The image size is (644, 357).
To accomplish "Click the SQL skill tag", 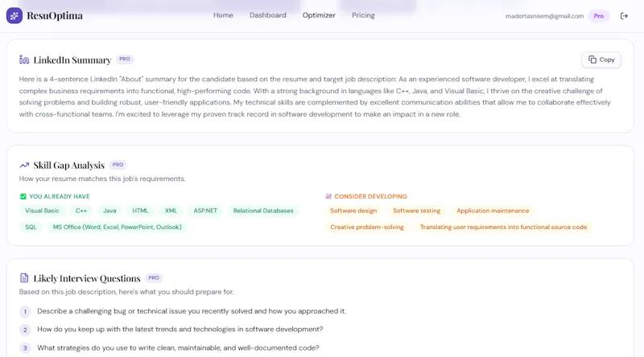I will pos(31,227).
